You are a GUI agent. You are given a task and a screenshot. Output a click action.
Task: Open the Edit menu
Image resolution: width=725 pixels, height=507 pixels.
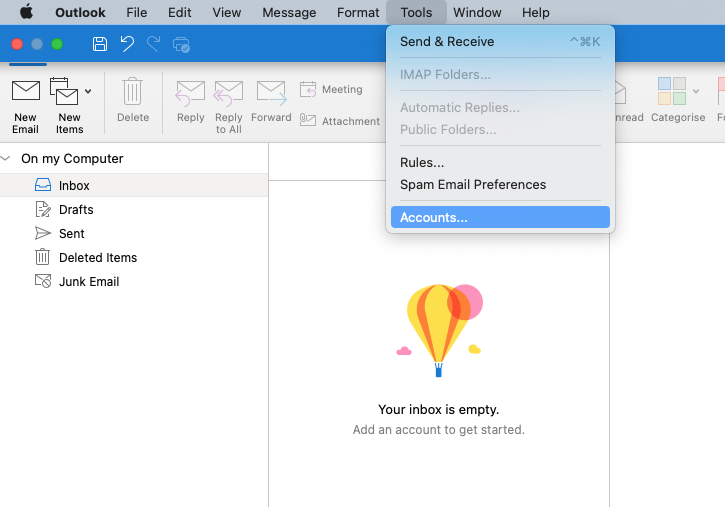pos(179,12)
